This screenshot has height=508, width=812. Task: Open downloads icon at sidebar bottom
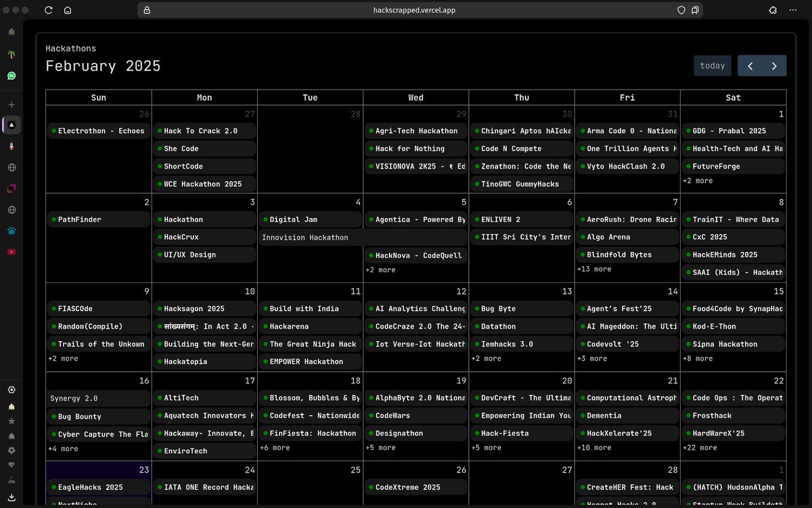pyautogui.click(x=12, y=496)
